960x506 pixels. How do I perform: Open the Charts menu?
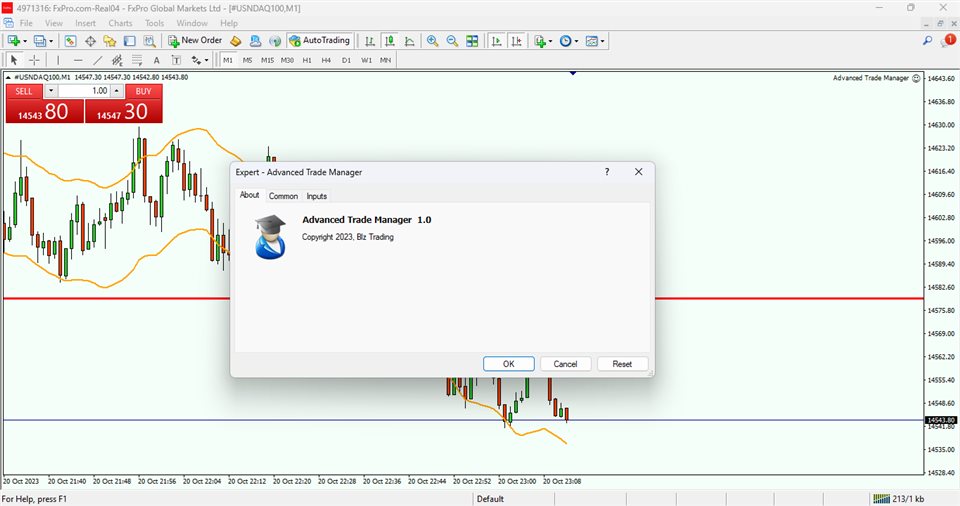click(x=120, y=23)
